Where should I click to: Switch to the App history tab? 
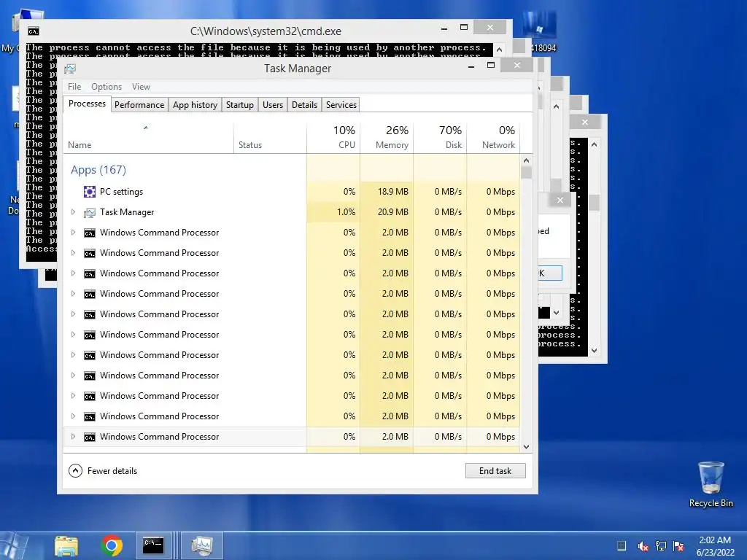195,105
